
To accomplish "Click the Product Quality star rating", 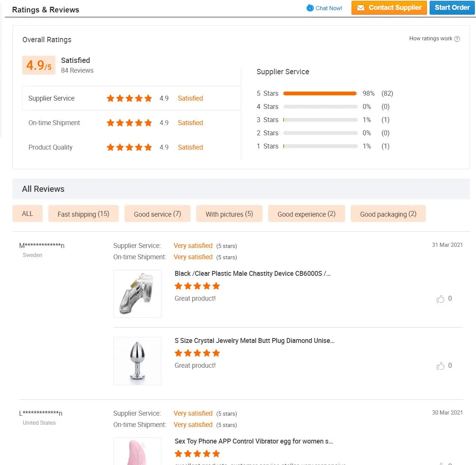I will pos(129,147).
